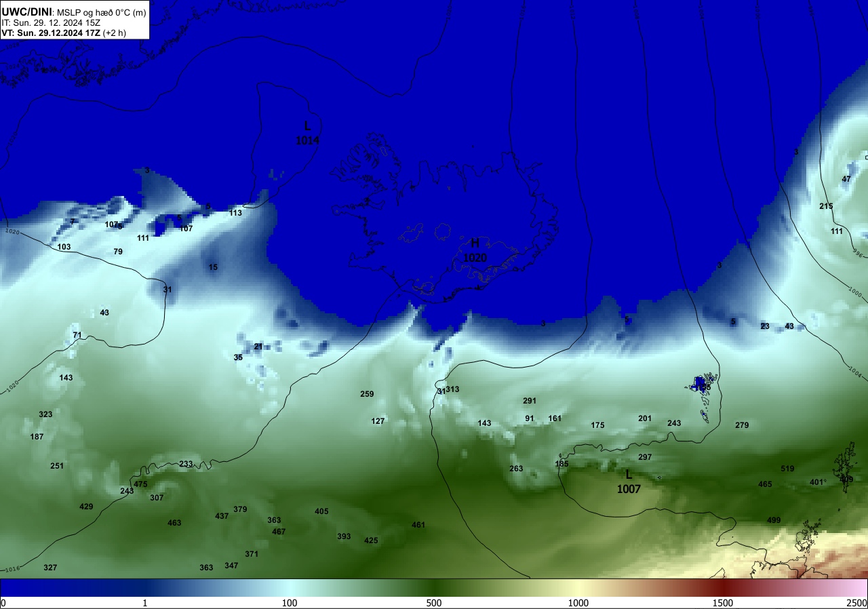This screenshot has height=609, width=868.
Task: Click the height value '201'
Action: pos(645,418)
